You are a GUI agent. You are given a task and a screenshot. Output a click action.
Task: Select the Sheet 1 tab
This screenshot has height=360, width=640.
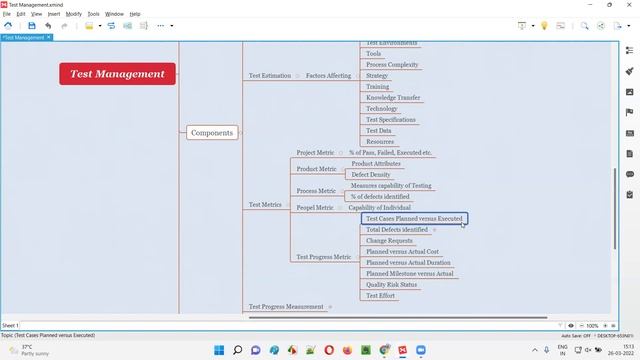click(10, 325)
